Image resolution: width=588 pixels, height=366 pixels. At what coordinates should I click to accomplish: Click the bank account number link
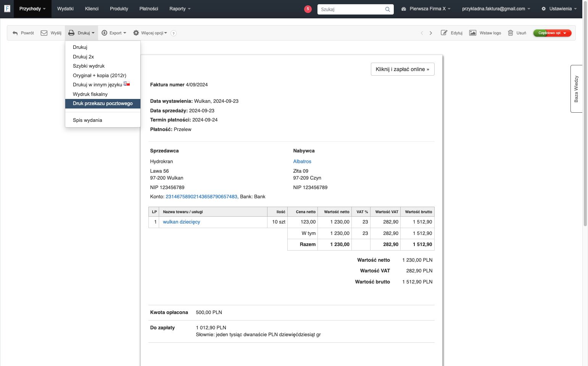pyautogui.click(x=201, y=197)
